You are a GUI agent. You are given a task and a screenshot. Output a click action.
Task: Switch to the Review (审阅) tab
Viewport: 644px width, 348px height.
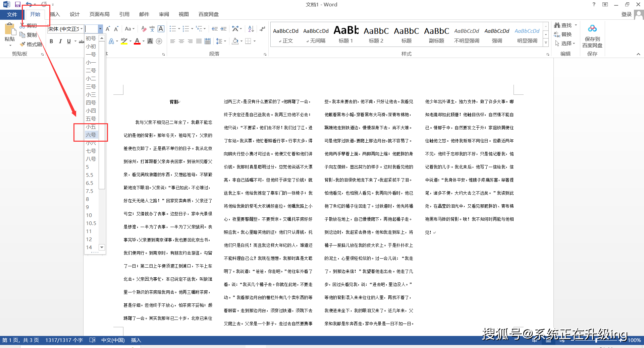pyautogui.click(x=164, y=14)
